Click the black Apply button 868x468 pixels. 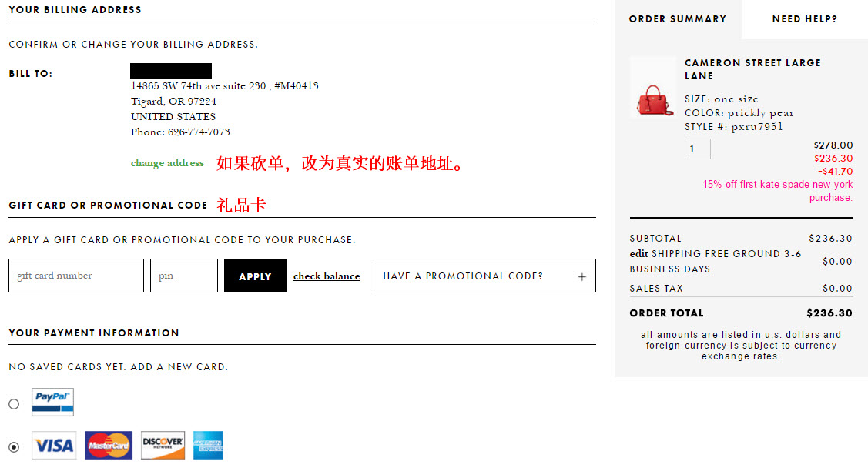(x=255, y=276)
